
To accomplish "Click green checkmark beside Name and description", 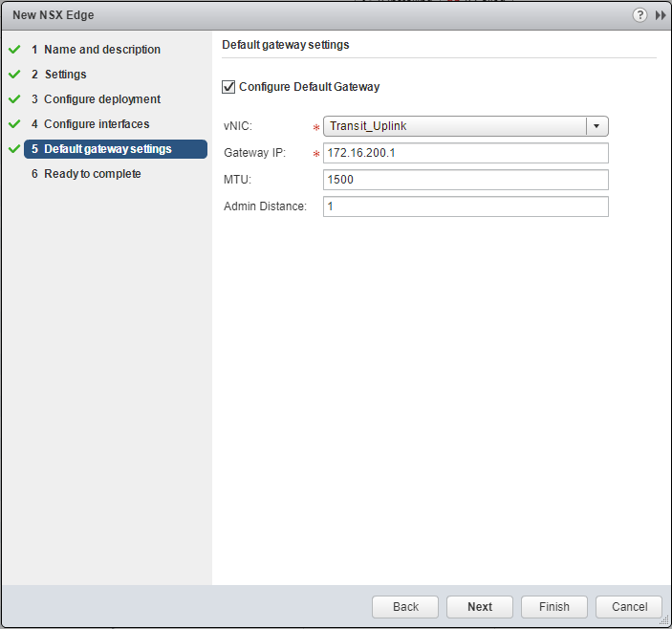I will coord(14,50).
